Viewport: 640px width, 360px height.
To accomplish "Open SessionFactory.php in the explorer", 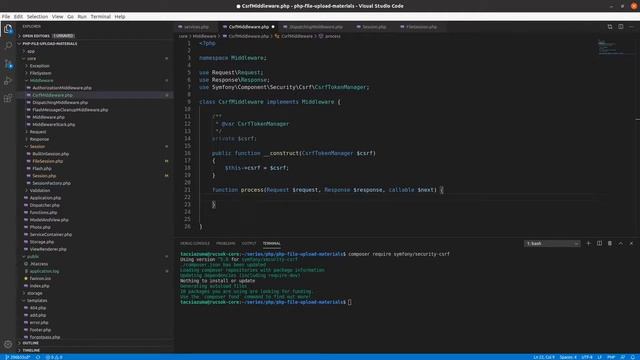I will (x=51, y=183).
